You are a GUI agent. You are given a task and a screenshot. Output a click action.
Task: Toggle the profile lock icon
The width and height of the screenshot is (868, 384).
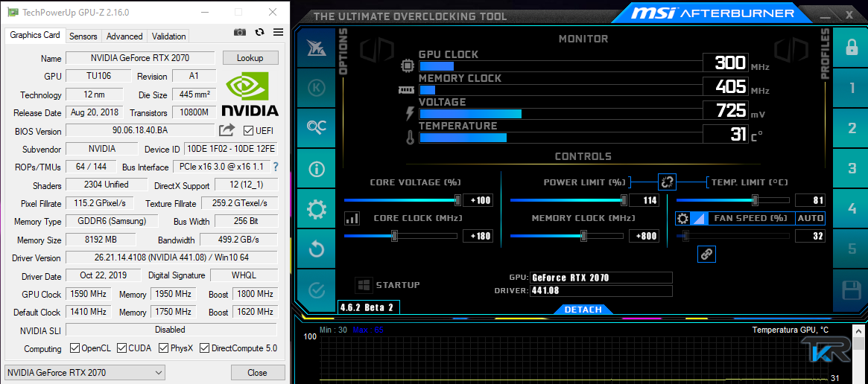(x=852, y=48)
